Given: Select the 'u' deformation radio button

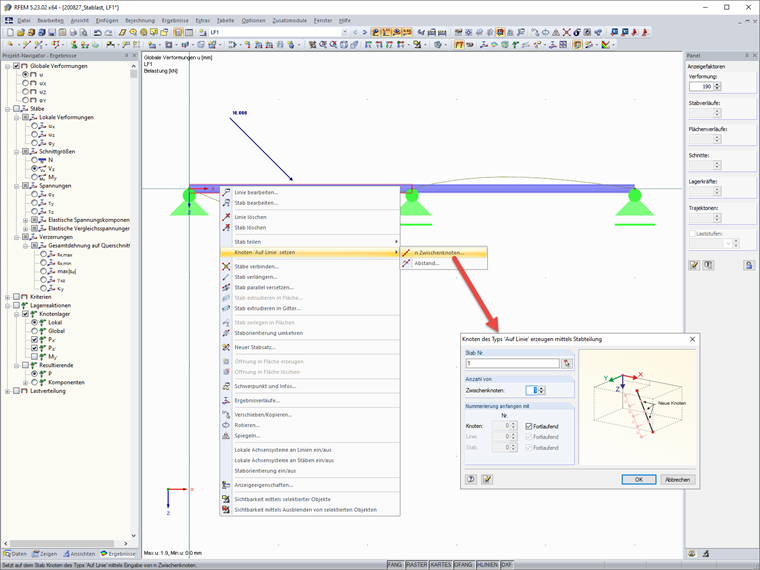Looking at the screenshot, I should click(26, 75).
